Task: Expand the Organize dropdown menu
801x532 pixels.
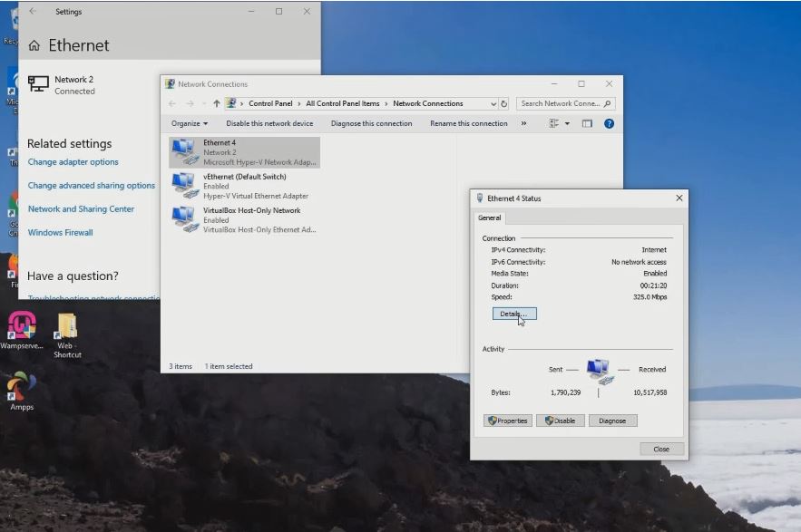Action: (x=189, y=123)
